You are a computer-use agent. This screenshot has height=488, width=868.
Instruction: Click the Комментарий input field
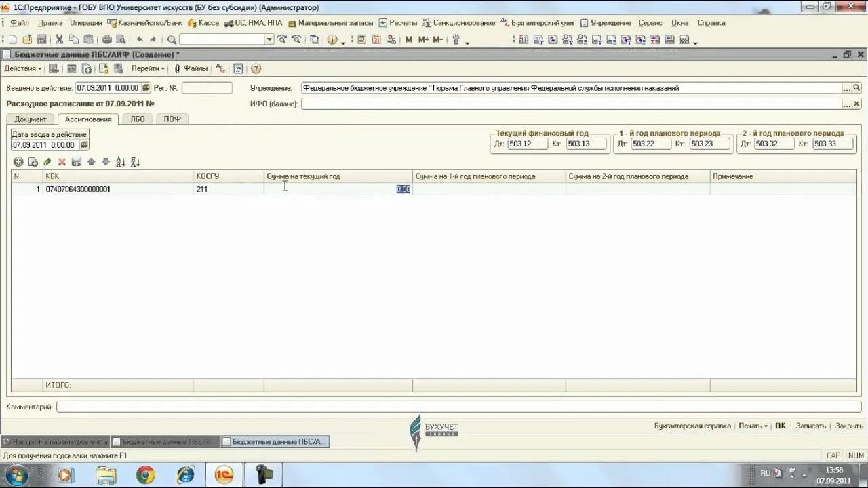[458, 407]
